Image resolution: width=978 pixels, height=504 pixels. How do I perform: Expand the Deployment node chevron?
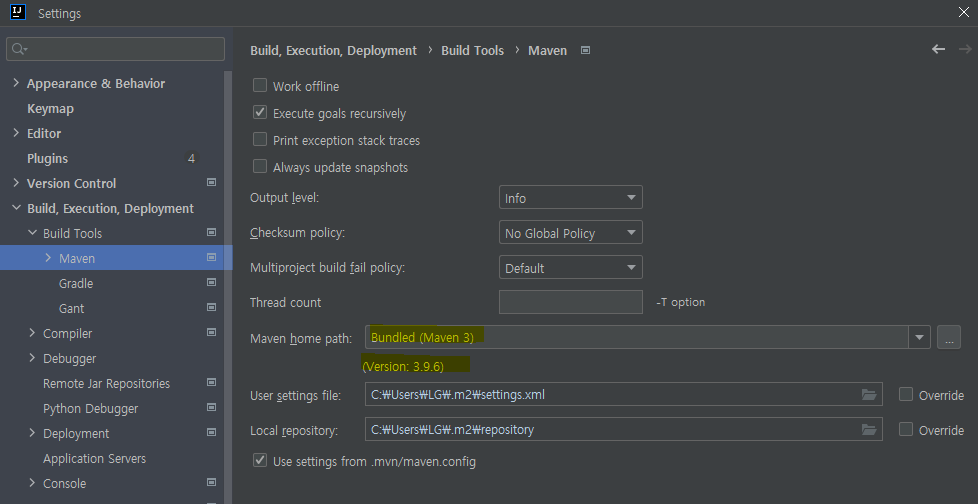32,432
